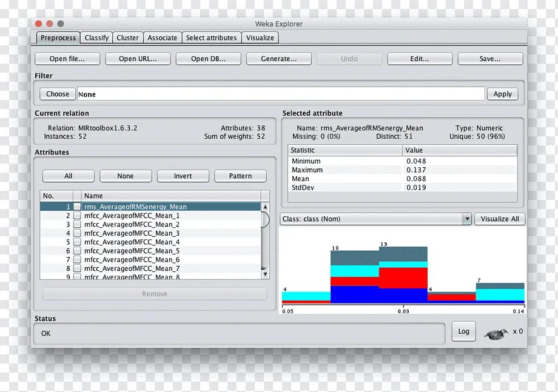Image resolution: width=558 pixels, height=392 pixels.
Task: Go to the Associate tab
Action: (x=163, y=38)
